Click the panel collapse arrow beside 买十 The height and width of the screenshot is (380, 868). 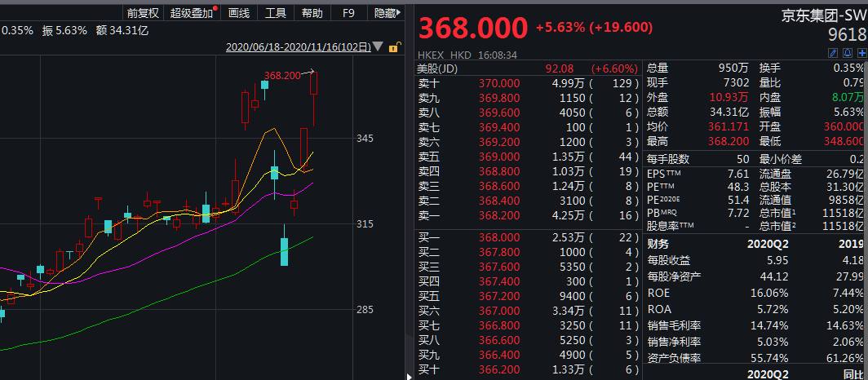(410, 377)
